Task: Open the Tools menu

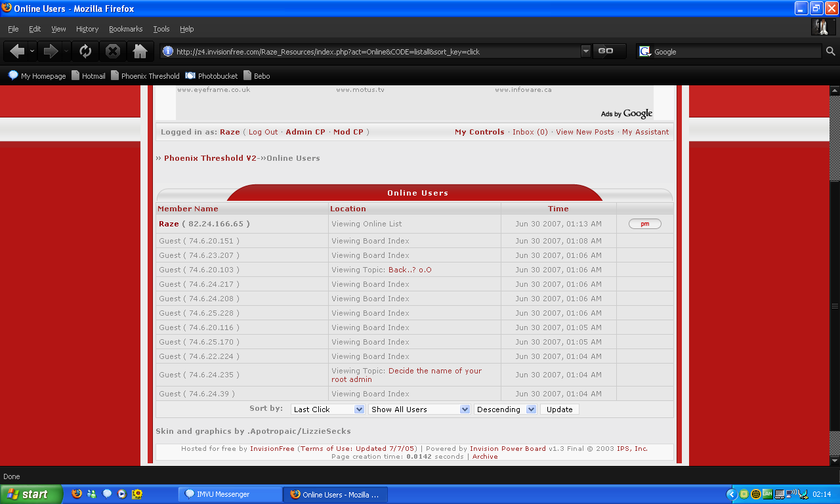Action: pos(161,29)
